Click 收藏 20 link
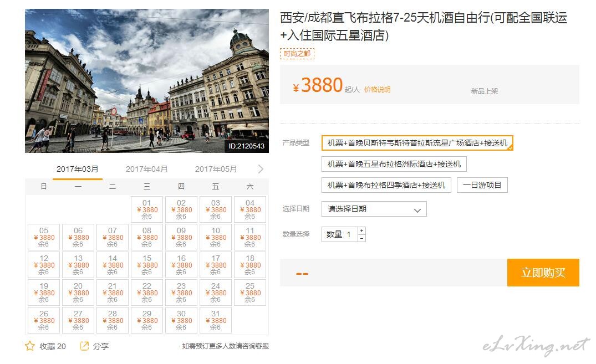Image resolution: width=596 pixels, height=364 pixels. 53,346
